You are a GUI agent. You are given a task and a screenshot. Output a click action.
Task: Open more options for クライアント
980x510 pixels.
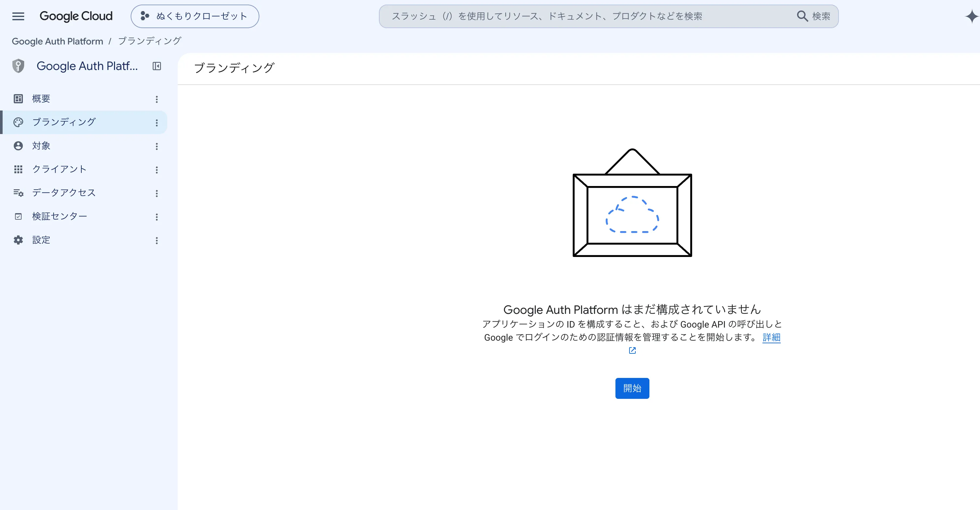click(157, 170)
